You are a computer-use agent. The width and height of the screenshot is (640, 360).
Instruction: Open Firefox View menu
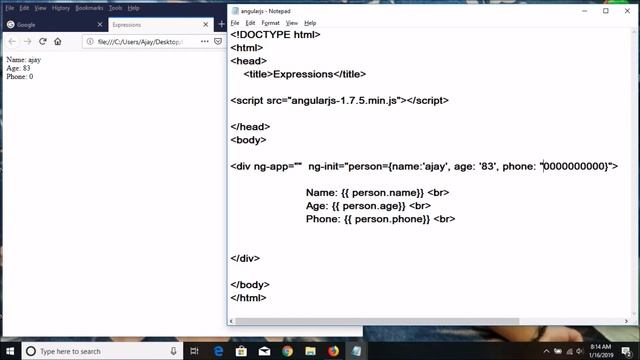(40, 8)
